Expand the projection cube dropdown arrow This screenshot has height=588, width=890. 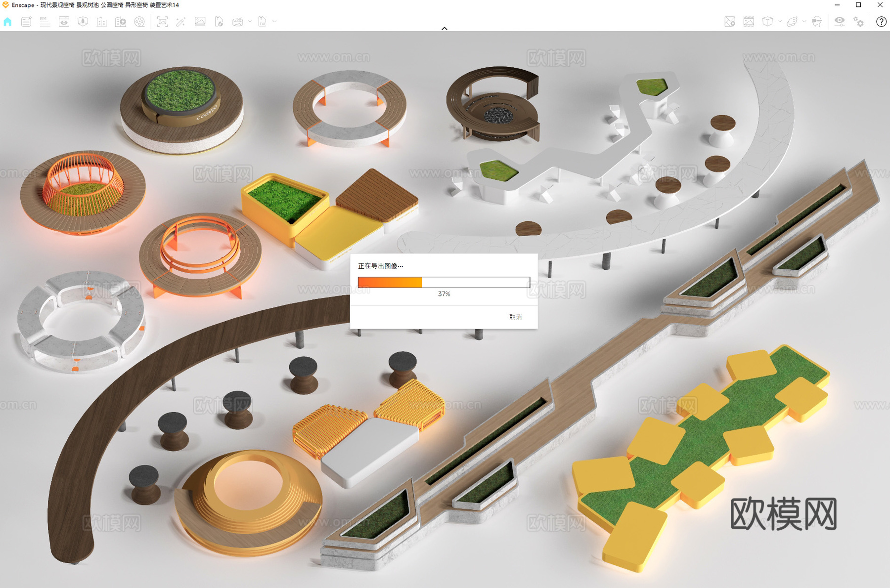(780, 22)
